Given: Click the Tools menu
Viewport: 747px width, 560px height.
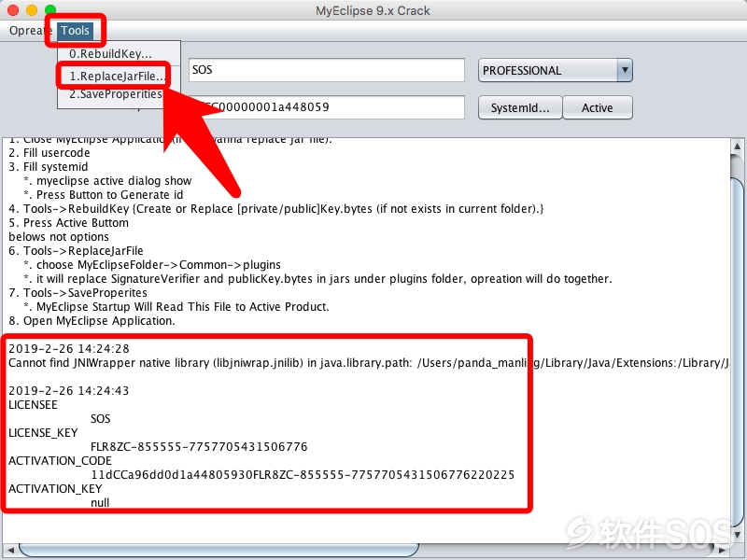Looking at the screenshot, I should (75, 31).
